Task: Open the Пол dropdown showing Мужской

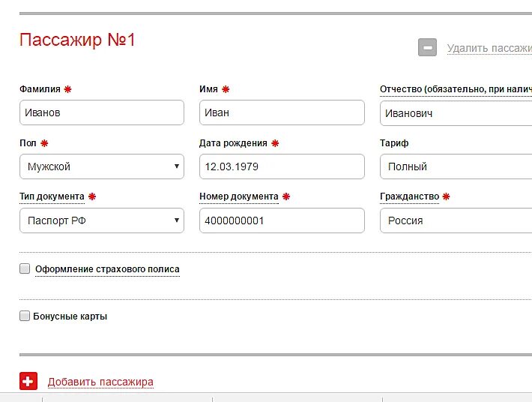Action: point(102,166)
